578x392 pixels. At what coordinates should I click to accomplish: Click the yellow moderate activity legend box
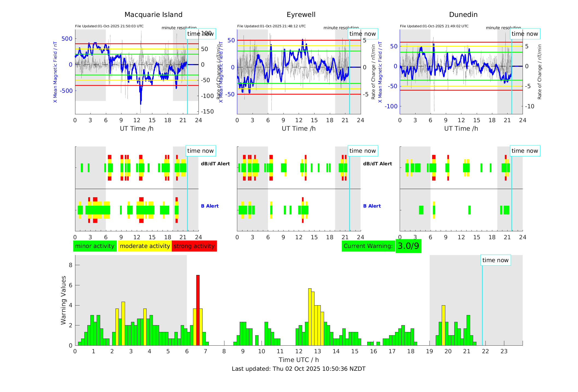[145, 246]
